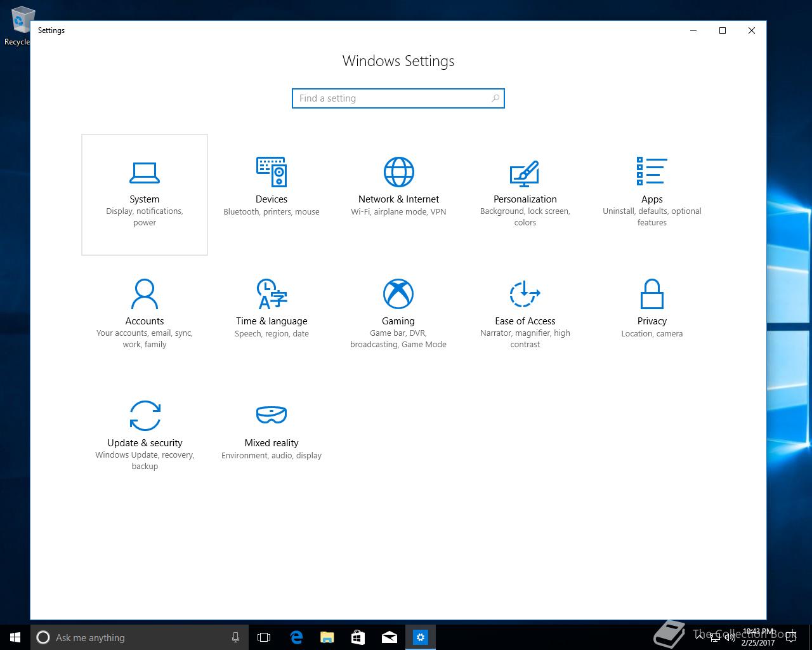Launch Microsoft Edge from the taskbar

point(296,637)
